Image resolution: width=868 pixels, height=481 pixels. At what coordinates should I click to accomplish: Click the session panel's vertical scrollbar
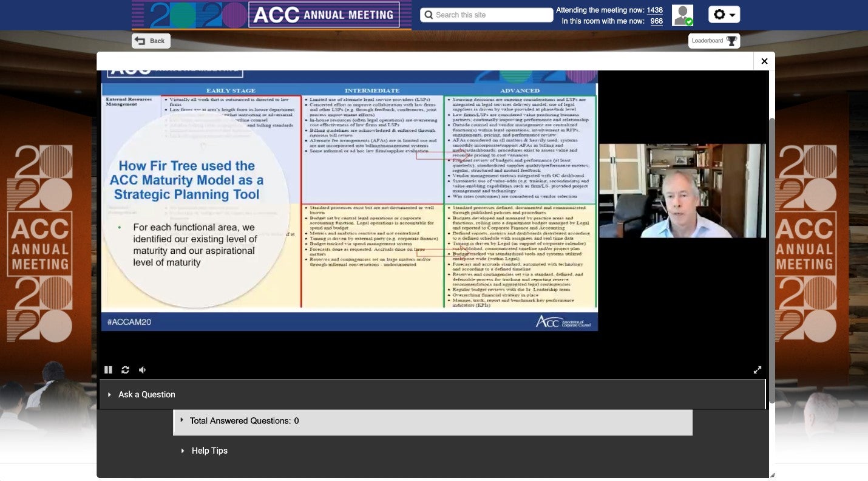771,261
